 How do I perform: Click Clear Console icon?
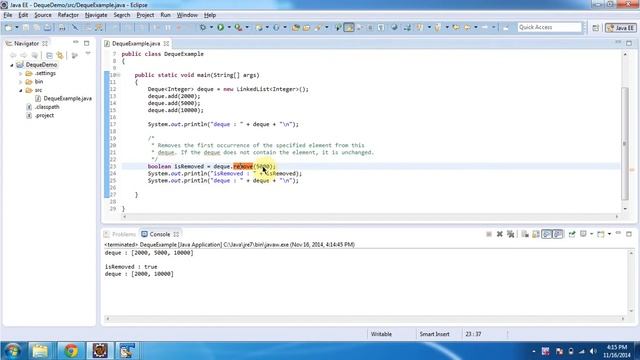point(525,234)
